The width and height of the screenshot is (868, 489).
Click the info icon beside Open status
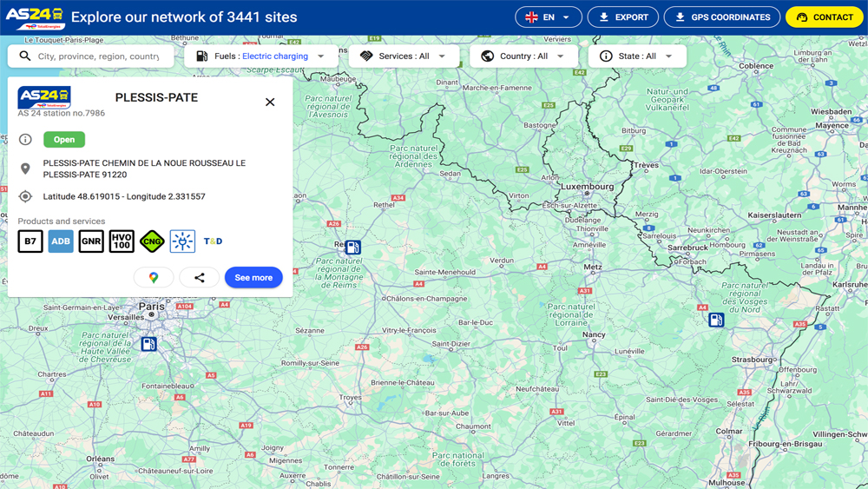point(25,140)
